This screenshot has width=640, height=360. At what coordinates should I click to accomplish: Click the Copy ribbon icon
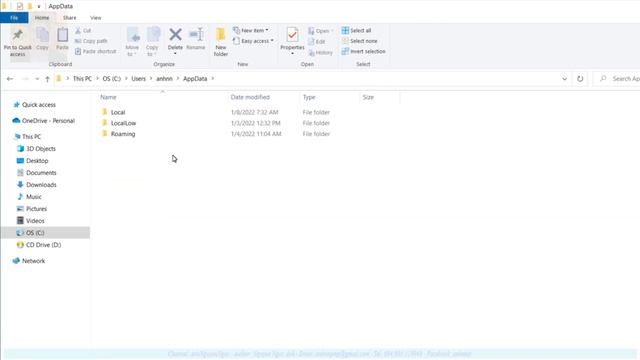42,39
